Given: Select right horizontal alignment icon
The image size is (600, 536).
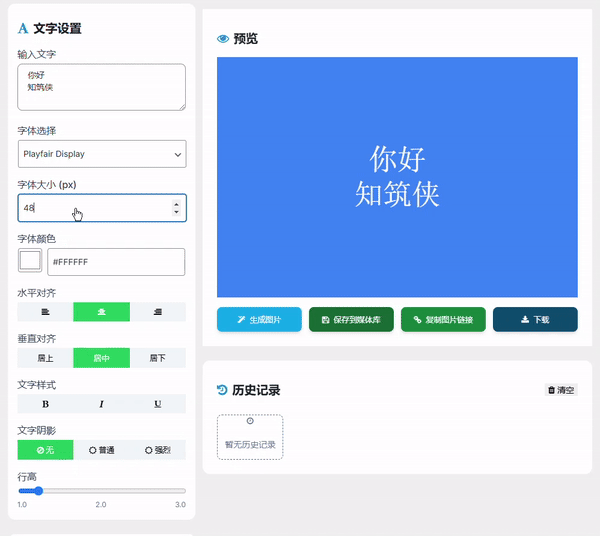Looking at the screenshot, I should [x=157, y=312].
